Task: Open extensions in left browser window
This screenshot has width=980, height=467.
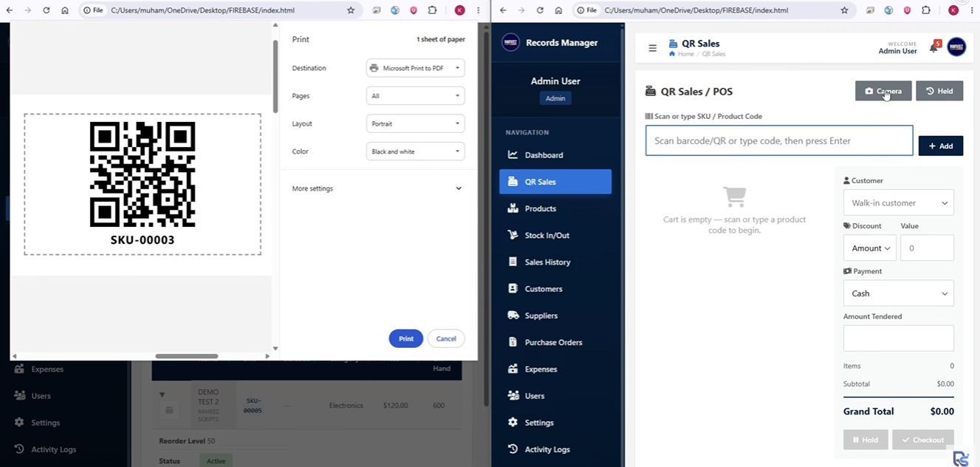Action: point(433,10)
